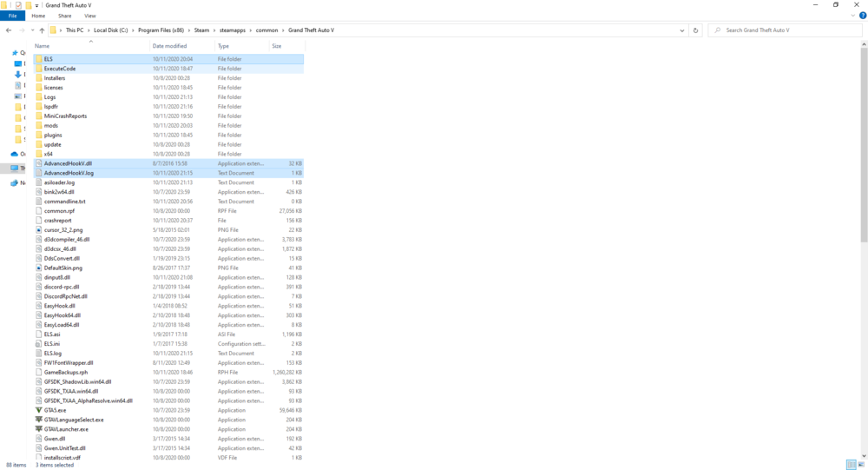
Task: Select the cursor_32_2.png image file
Action: pos(63,229)
